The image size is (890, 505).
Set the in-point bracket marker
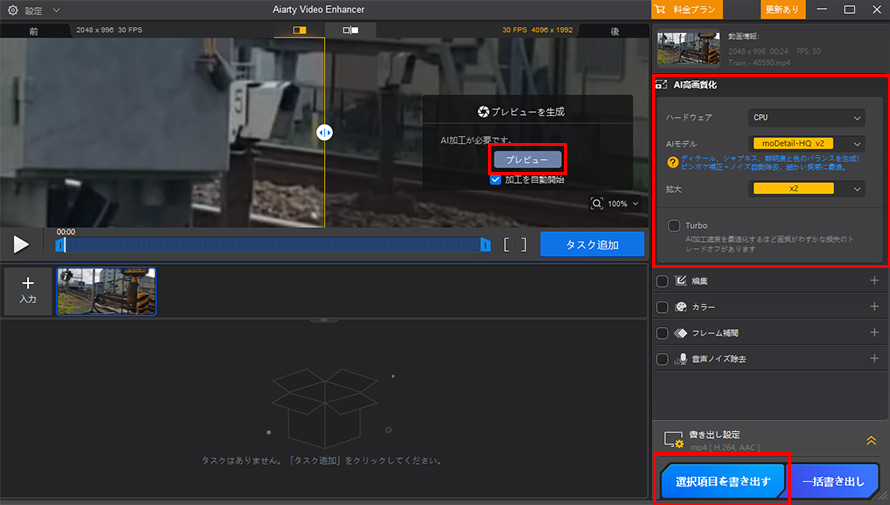[506, 245]
